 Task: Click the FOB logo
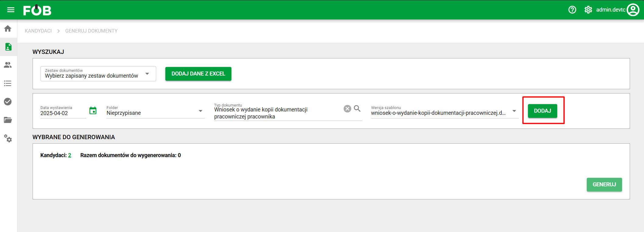pyautogui.click(x=37, y=10)
